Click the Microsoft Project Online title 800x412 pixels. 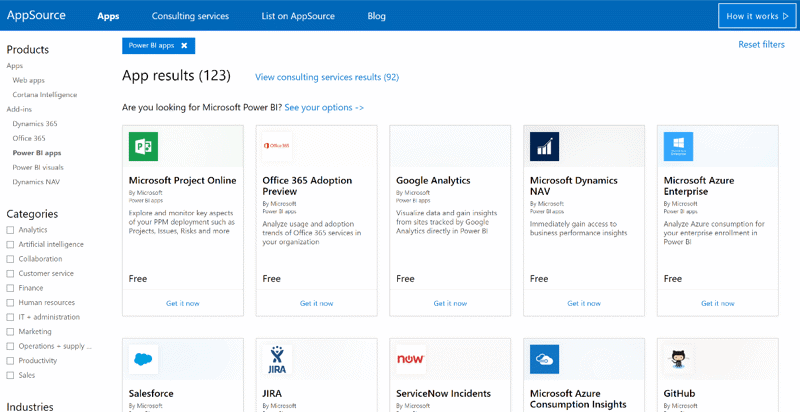pos(183,181)
